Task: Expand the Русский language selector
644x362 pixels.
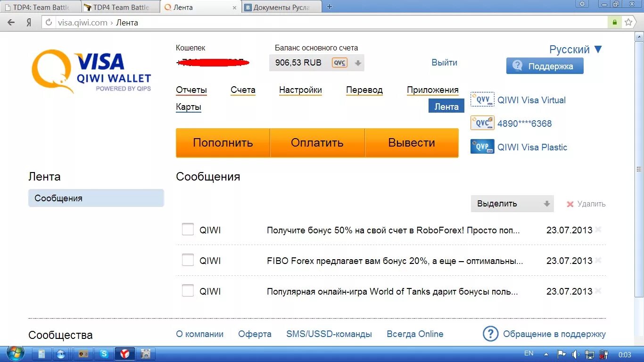Action: point(576,49)
